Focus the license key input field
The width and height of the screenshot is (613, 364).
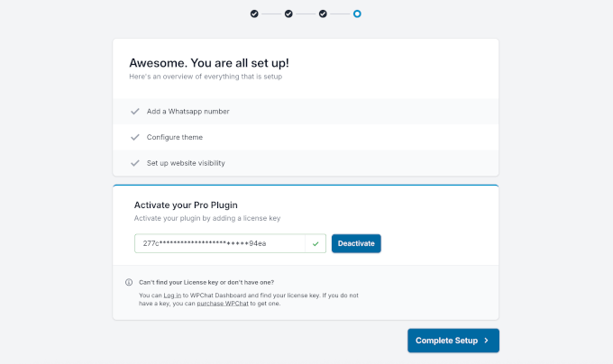[x=220, y=243]
